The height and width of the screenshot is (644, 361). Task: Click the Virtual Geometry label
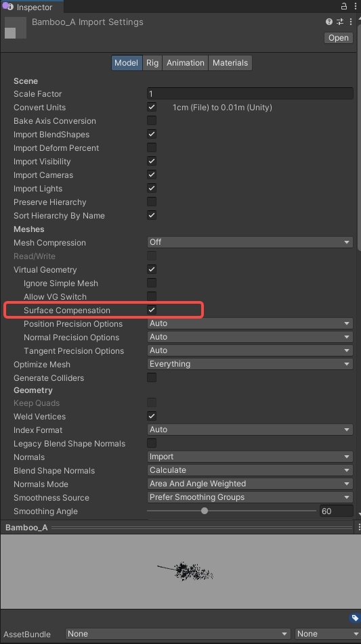click(x=45, y=270)
